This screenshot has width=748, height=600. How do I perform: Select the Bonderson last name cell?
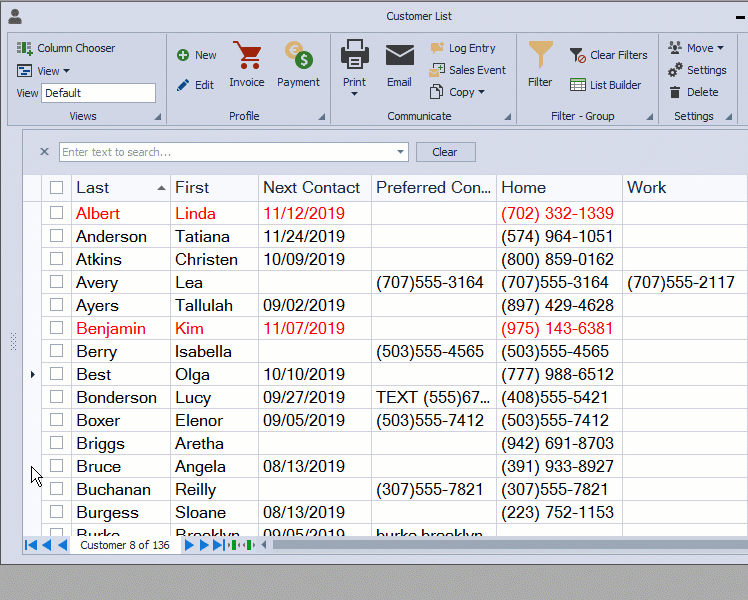(121, 397)
